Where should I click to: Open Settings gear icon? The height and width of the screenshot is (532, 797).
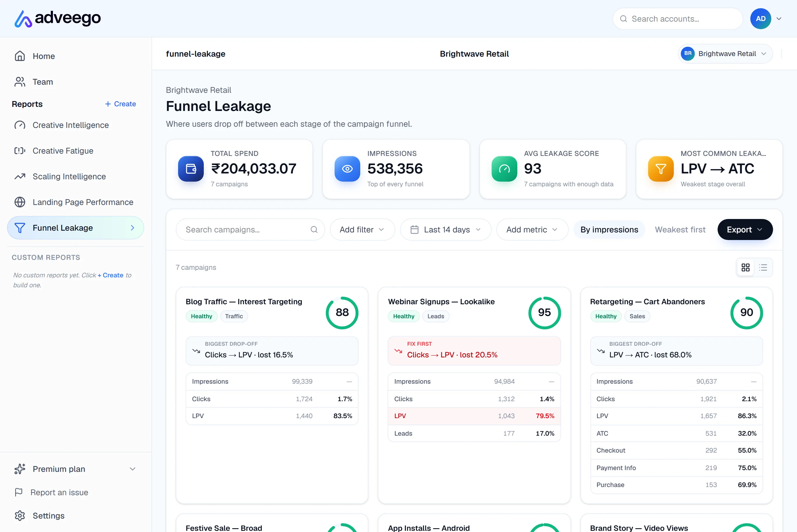pyautogui.click(x=20, y=516)
